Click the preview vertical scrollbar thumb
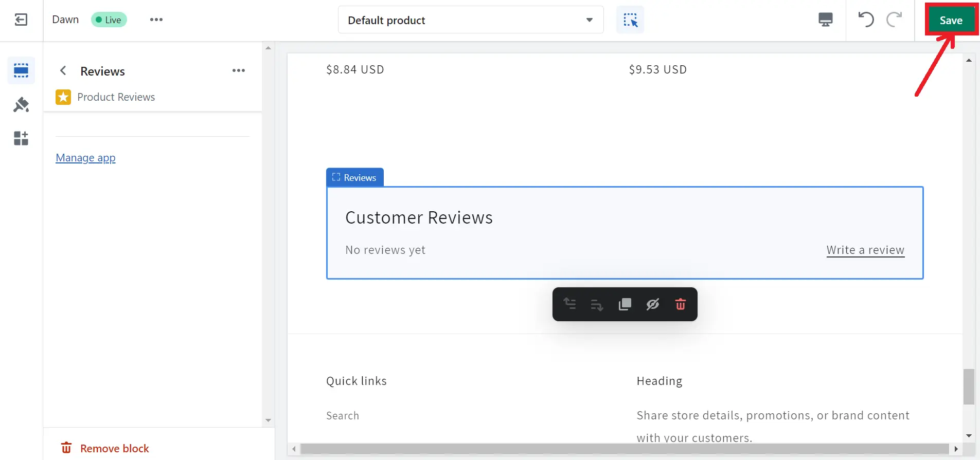This screenshot has width=980, height=460. (969, 387)
